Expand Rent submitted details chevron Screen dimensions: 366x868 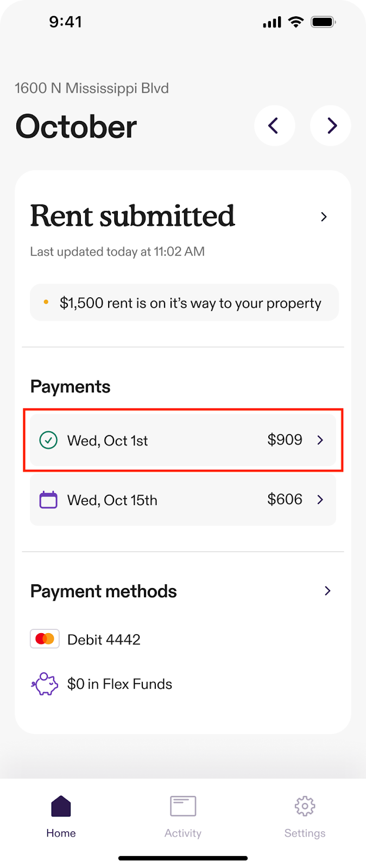point(324,217)
